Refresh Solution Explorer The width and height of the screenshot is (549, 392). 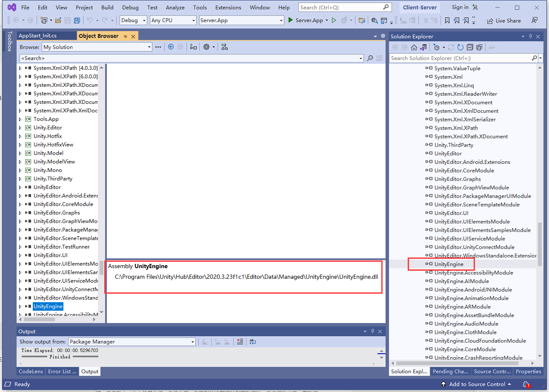click(x=460, y=47)
